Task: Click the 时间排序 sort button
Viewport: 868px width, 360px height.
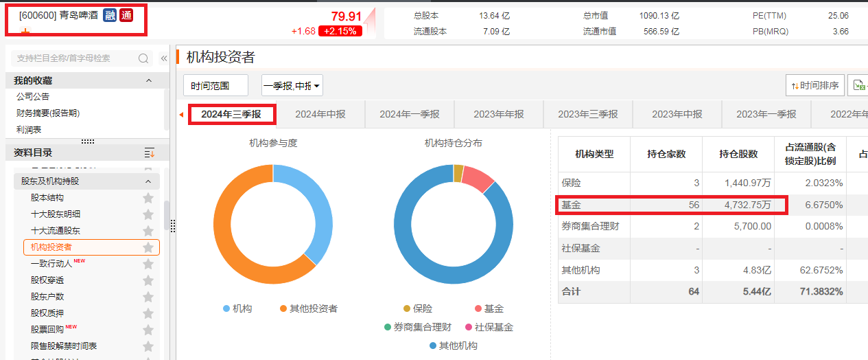Action: [814, 86]
